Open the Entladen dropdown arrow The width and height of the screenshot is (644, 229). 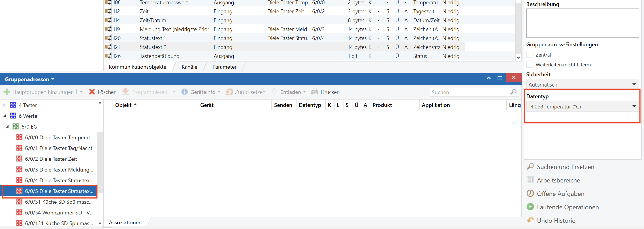pos(305,92)
